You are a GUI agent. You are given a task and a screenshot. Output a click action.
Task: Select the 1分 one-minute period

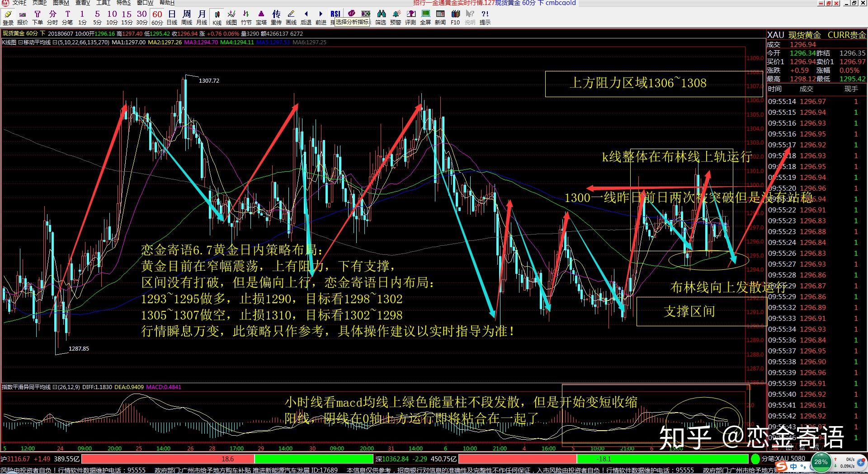point(82,18)
